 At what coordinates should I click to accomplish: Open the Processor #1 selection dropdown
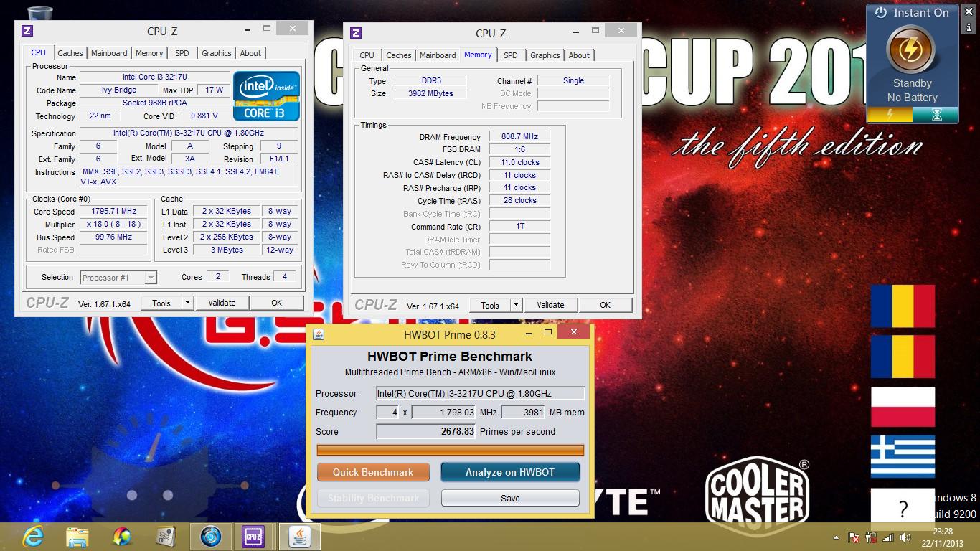pyautogui.click(x=118, y=277)
